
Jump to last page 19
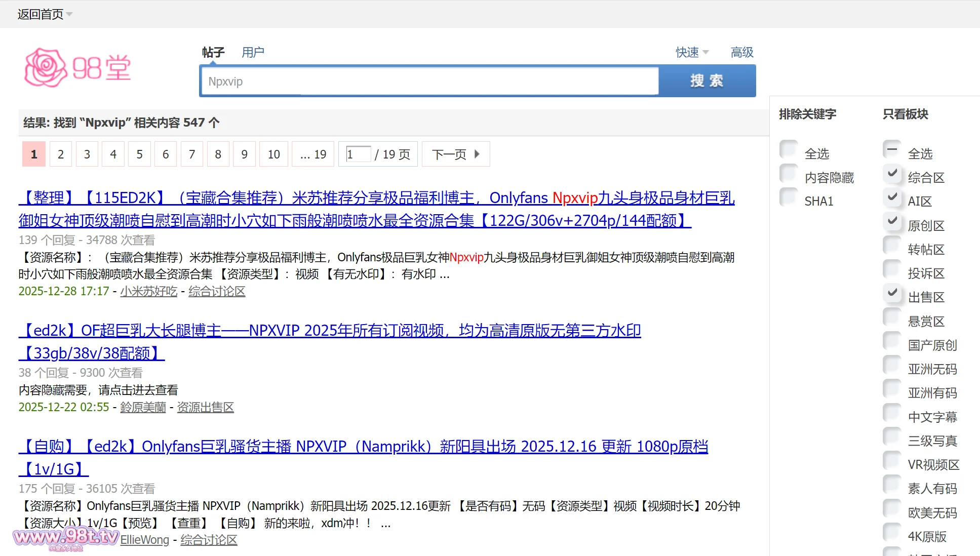313,154
